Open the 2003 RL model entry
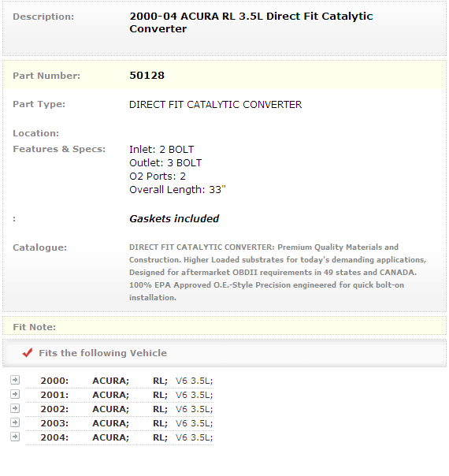This screenshot has width=449, height=476. pyautogui.click(x=160, y=423)
